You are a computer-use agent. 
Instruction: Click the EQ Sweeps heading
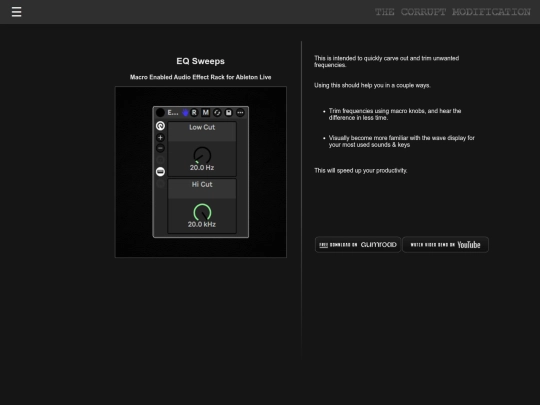click(200, 61)
